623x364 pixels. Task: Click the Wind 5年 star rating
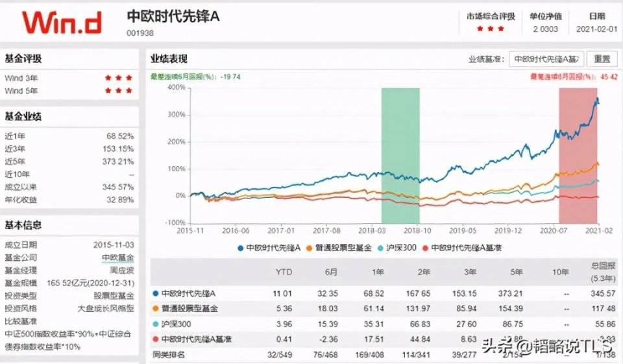tap(118, 91)
